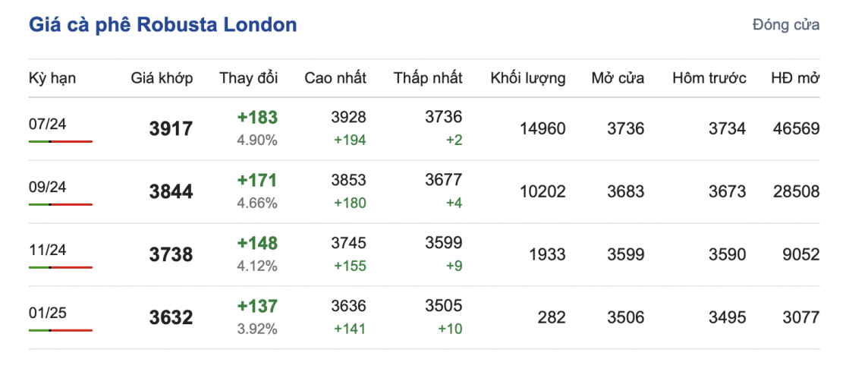The width and height of the screenshot is (868, 372).
Task: Select the Khối lượng column header
Action: (x=527, y=78)
